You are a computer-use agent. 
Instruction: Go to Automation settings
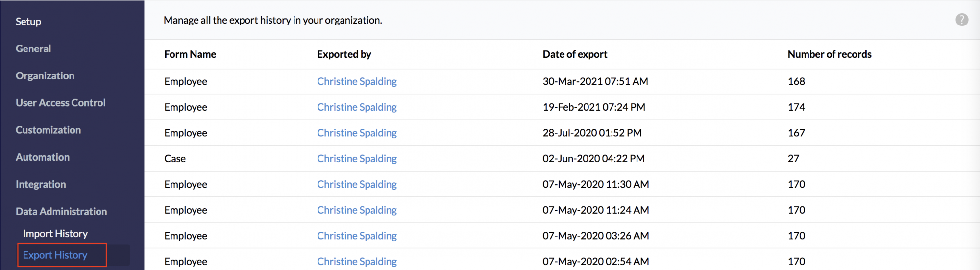coord(43,157)
